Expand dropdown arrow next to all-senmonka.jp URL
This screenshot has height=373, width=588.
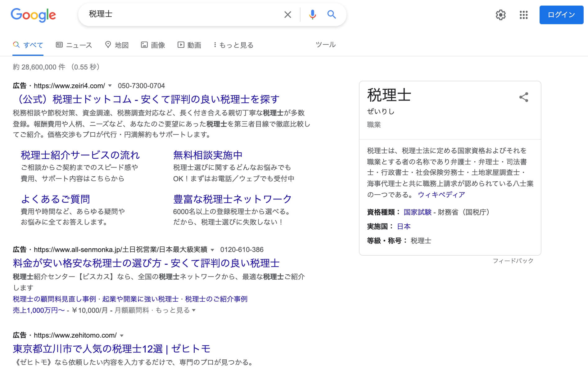click(x=212, y=250)
